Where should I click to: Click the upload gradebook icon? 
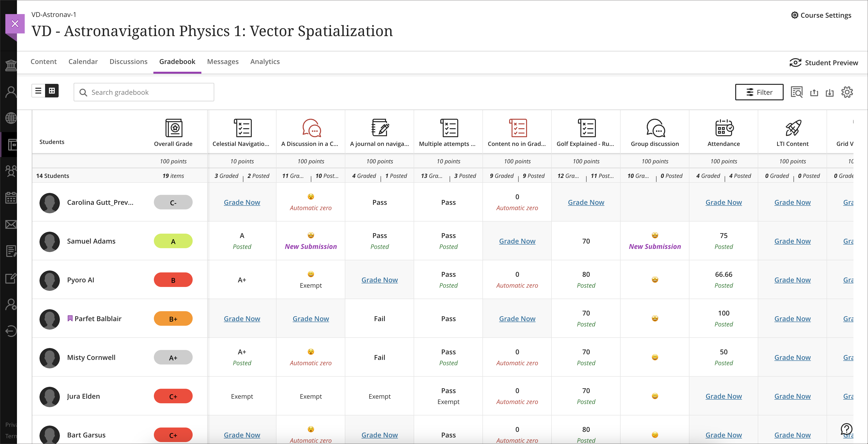[x=814, y=92]
